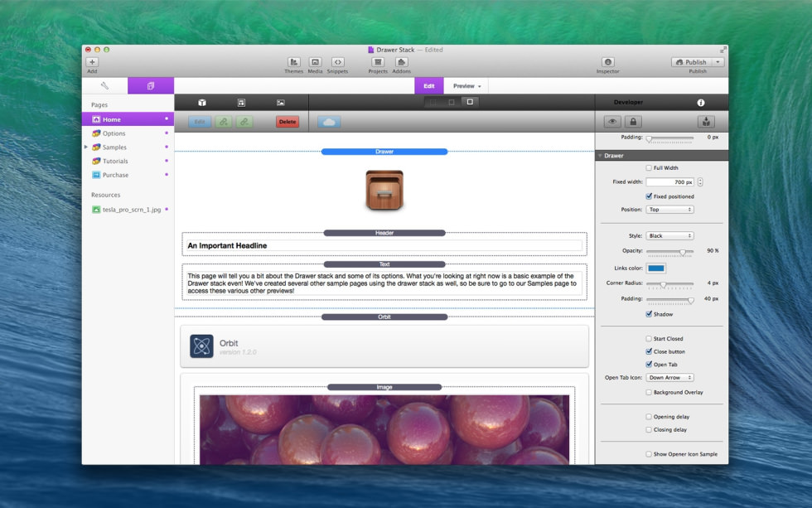Open the Position dropdown set to Top
This screenshot has height=508, width=812.
[669, 210]
